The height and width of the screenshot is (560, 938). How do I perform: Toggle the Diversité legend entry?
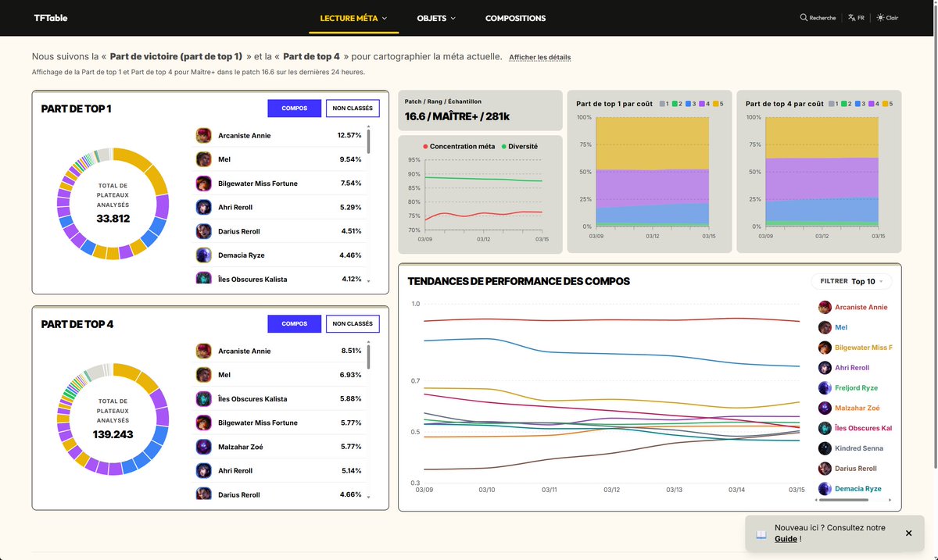click(519, 146)
